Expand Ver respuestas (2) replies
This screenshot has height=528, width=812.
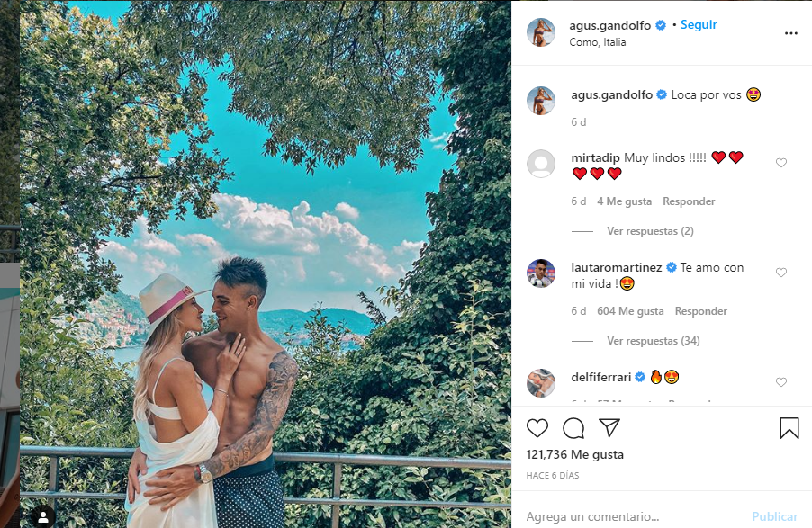pos(650,231)
